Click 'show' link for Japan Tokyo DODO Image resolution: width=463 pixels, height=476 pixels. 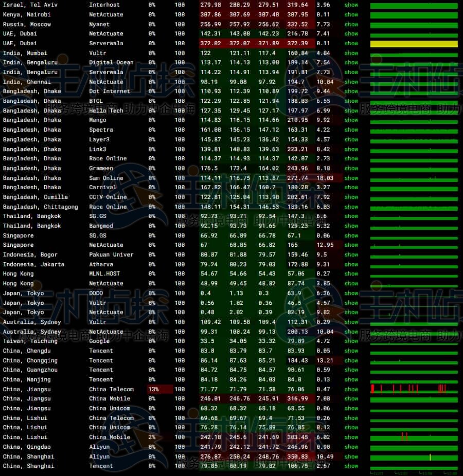coord(351,294)
